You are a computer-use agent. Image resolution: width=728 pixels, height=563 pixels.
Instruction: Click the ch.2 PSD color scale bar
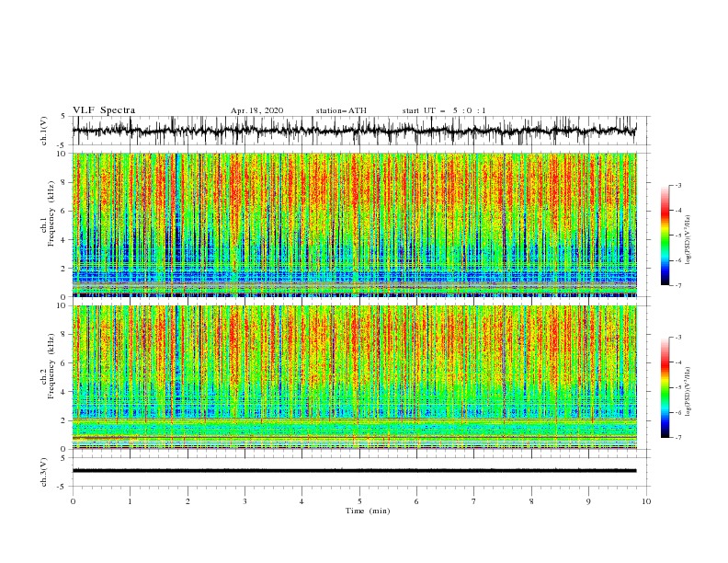tap(665, 387)
